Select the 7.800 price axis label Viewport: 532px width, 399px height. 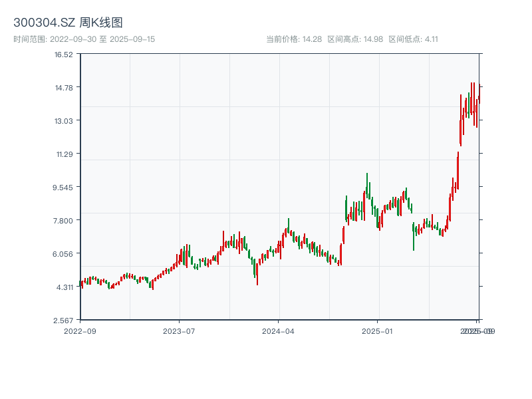pos(64,221)
